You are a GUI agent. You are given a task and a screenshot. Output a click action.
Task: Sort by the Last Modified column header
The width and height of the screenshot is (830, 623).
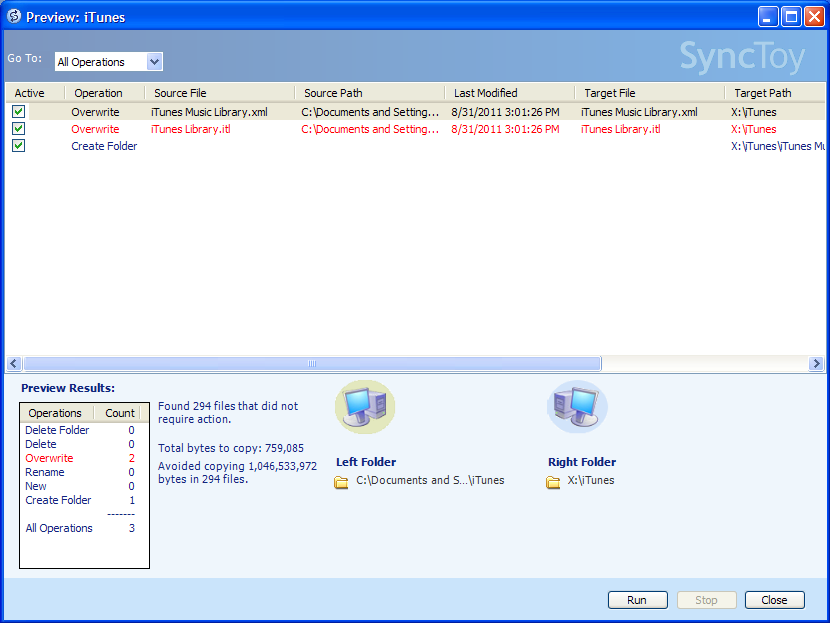(x=510, y=93)
